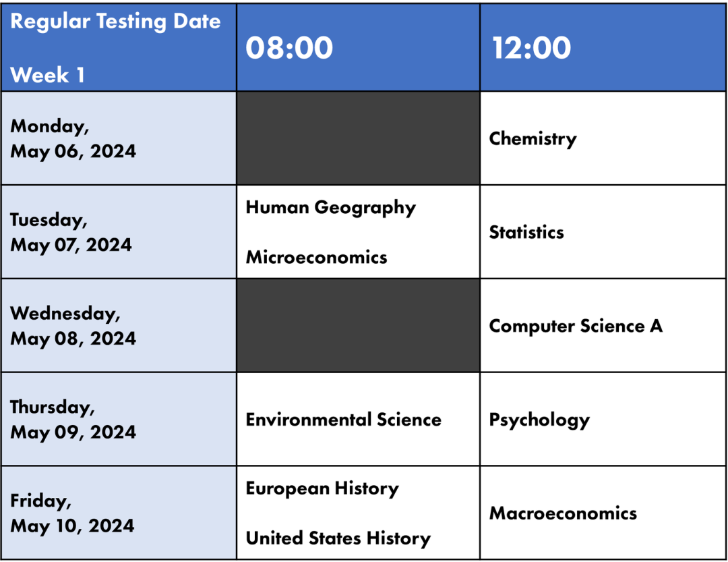The width and height of the screenshot is (728, 562).
Task: Select the "Week 1" label
Action: [x=47, y=75]
